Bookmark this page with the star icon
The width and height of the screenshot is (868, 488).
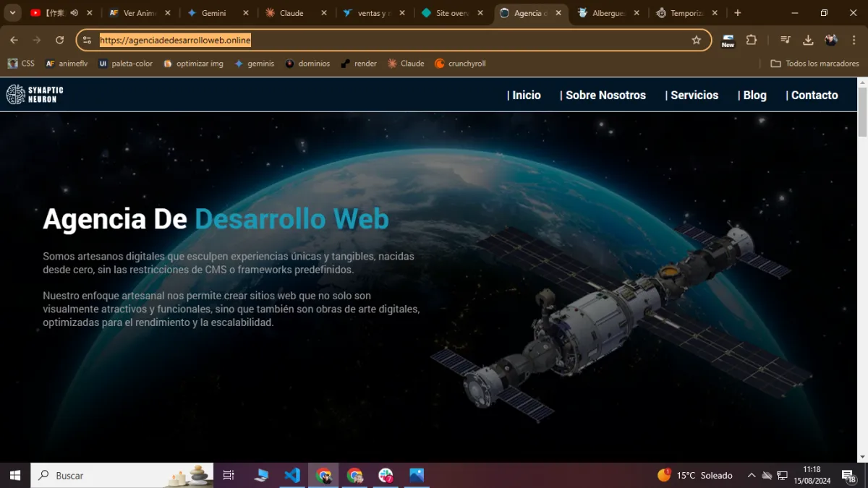697,40
